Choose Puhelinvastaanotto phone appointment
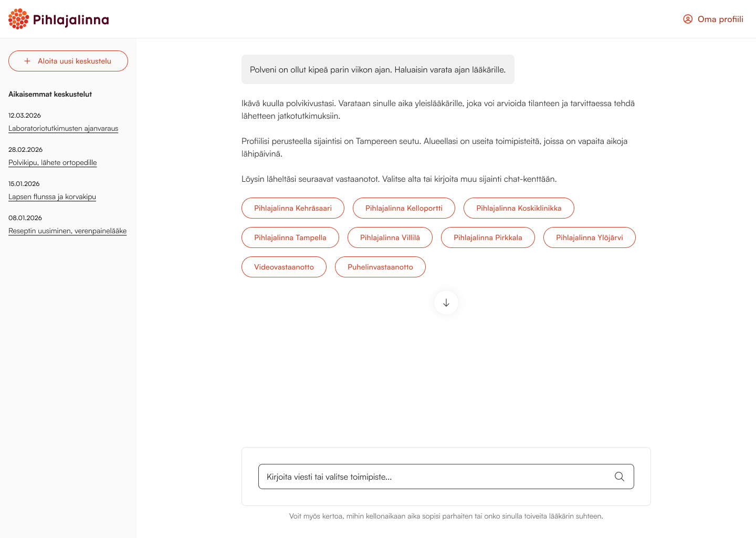The width and height of the screenshot is (756, 538). point(380,267)
